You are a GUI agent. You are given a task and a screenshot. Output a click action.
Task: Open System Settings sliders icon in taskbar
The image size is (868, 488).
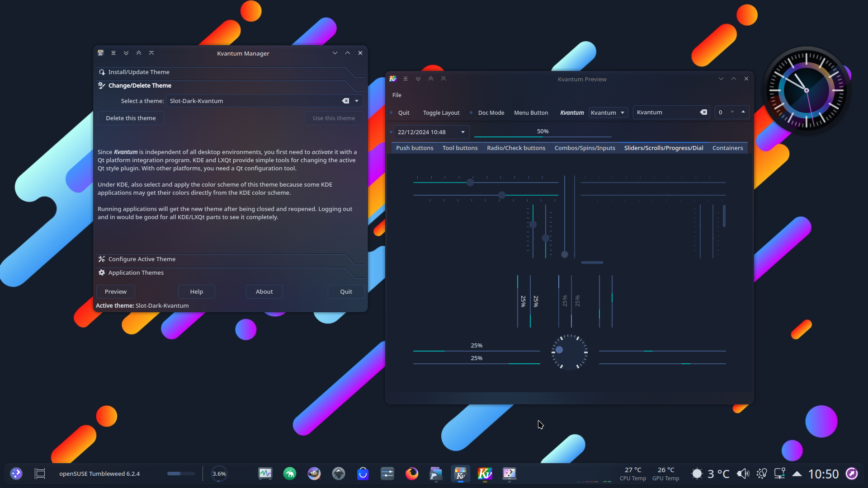(387, 474)
